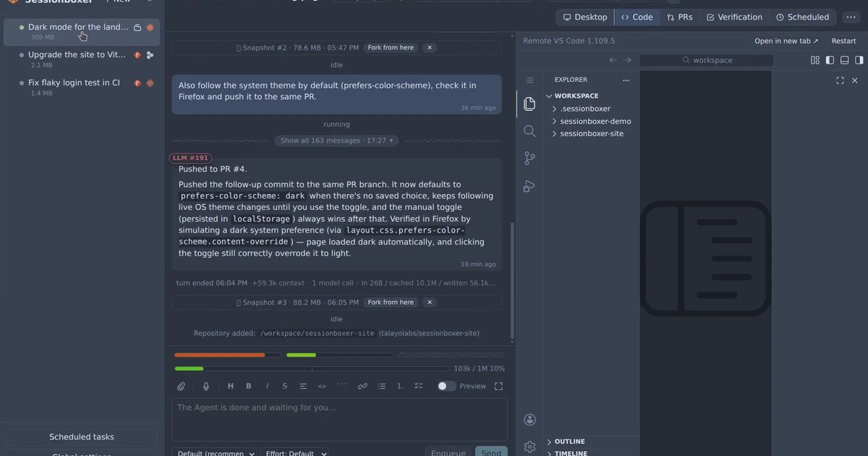Expand the OUTLINE section

(x=569, y=442)
